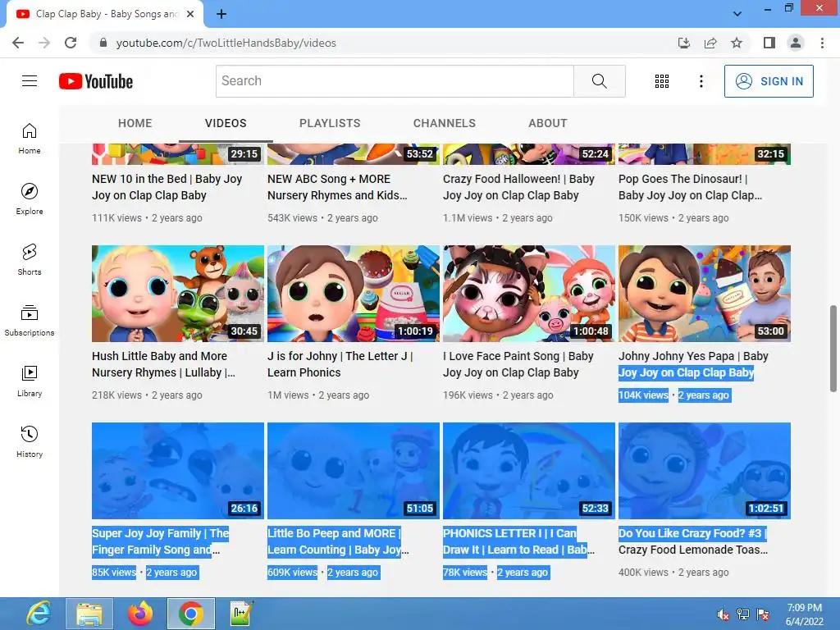Open Library in the sidebar

tap(30, 381)
